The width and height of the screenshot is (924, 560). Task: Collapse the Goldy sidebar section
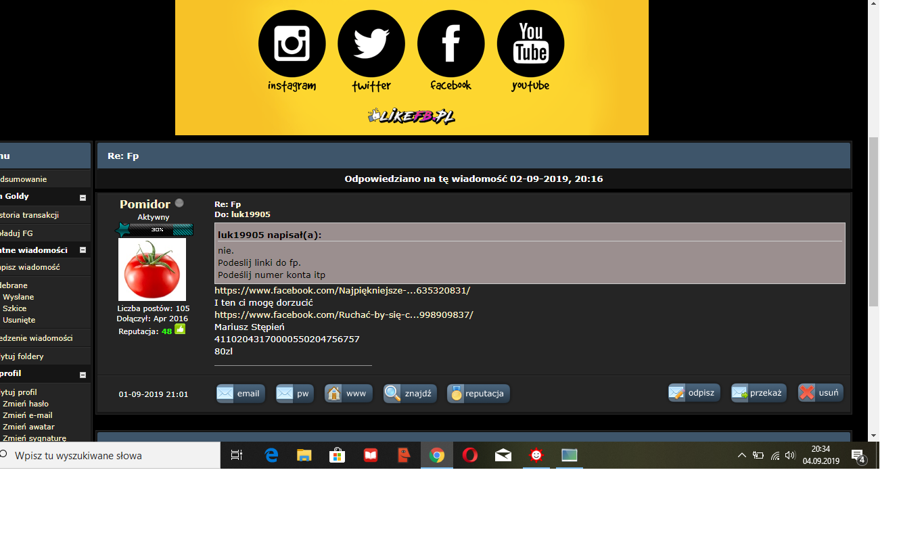pyautogui.click(x=83, y=197)
